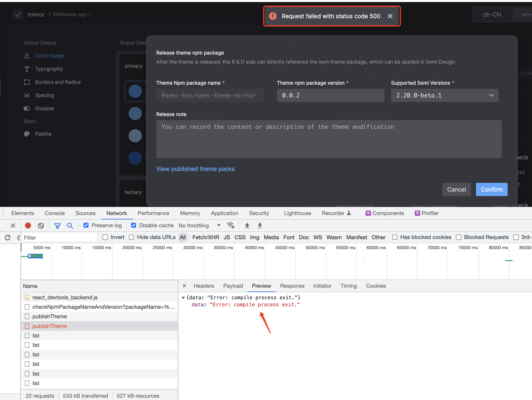Collapse the error data object in Preview
This screenshot has height=400, width=532.
pyautogui.click(x=184, y=297)
